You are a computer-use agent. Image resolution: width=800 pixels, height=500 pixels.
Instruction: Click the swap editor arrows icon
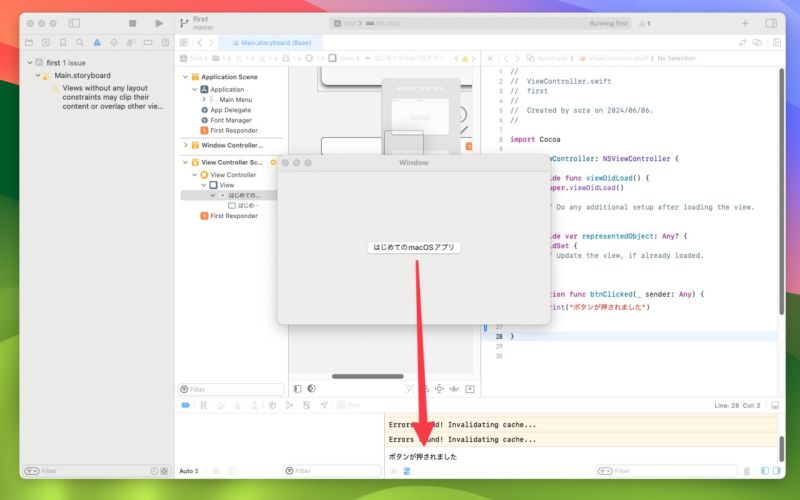pos(743,42)
